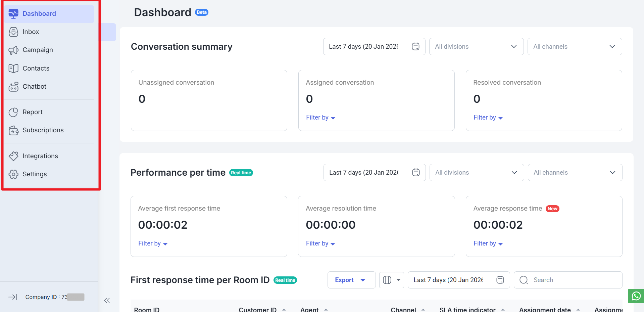
Task: Click the Inbox icon in sidebar
Action: coord(13,32)
